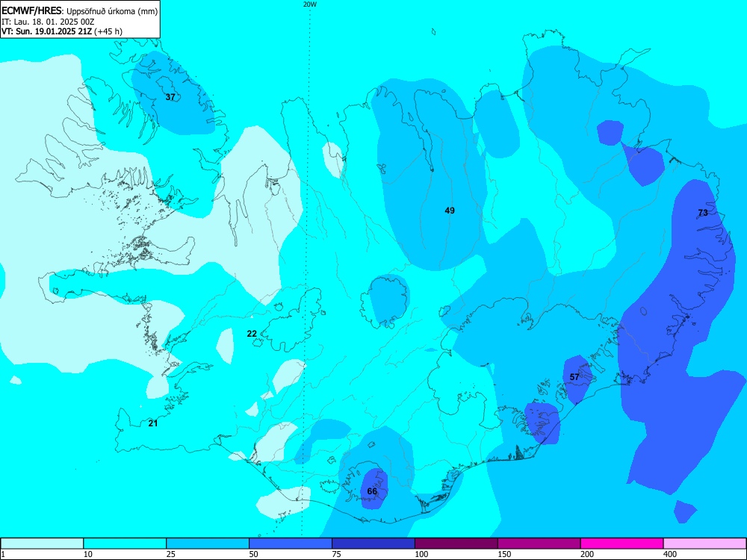Click the 100–150 mm legend color swatch
Viewport: 747px width, 560px height.
pos(456,544)
